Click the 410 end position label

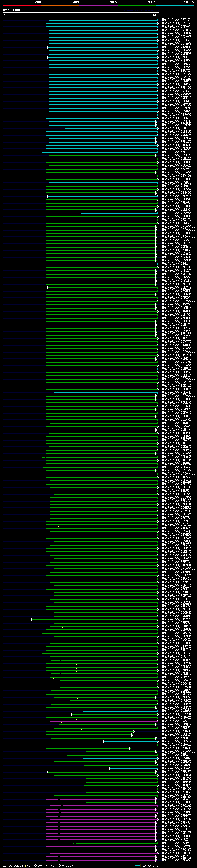[x=155, y=15]
